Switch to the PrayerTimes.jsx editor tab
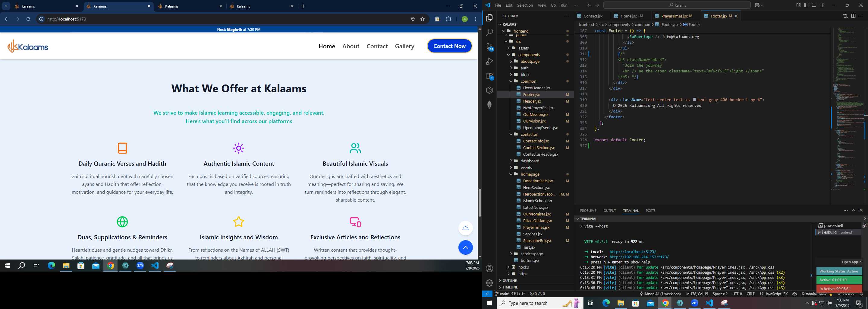Viewport: 868px width, 309px height. pos(677,16)
